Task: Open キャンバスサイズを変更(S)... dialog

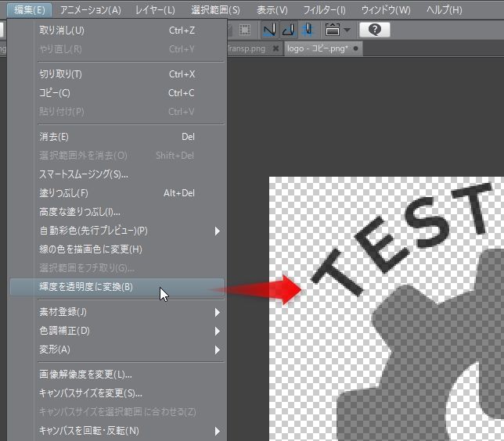Action: [117, 393]
